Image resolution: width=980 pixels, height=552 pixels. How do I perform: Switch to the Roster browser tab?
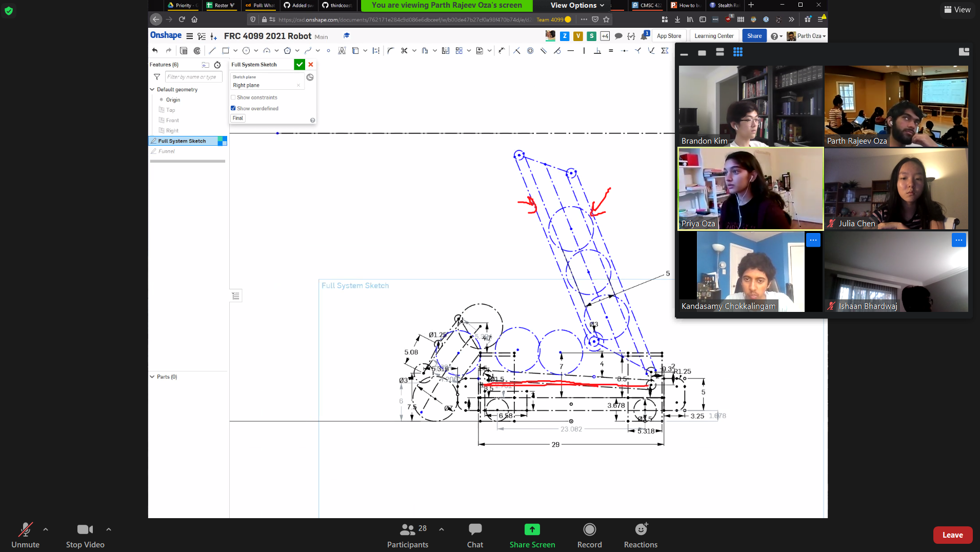coord(221,5)
